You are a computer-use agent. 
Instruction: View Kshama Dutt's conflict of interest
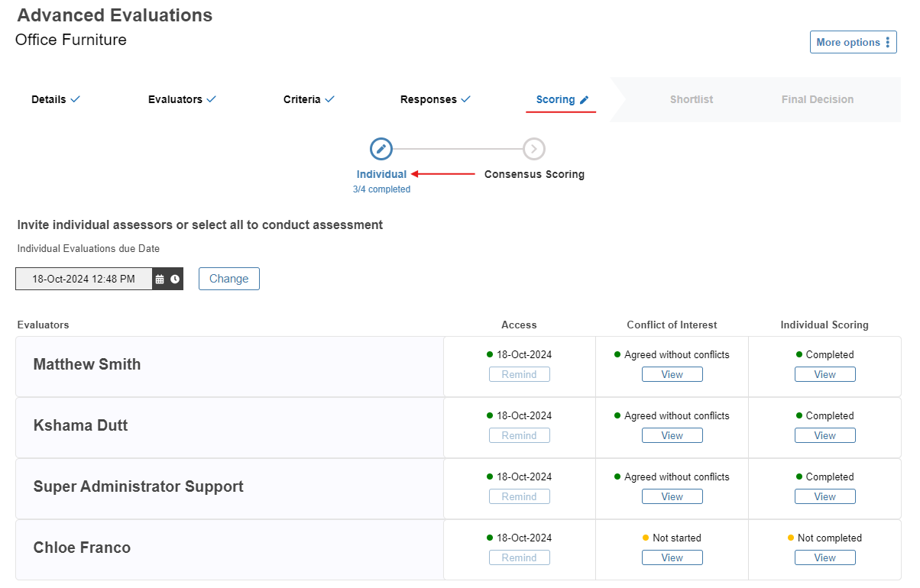click(672, 435)
